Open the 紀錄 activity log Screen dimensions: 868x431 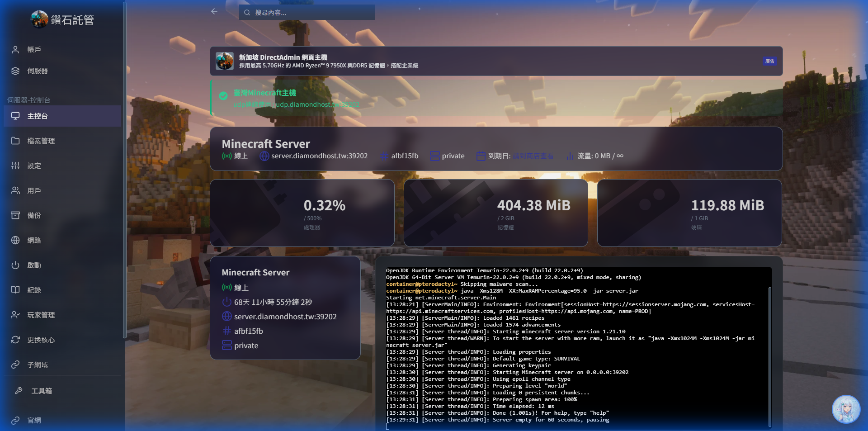(34, 290)
